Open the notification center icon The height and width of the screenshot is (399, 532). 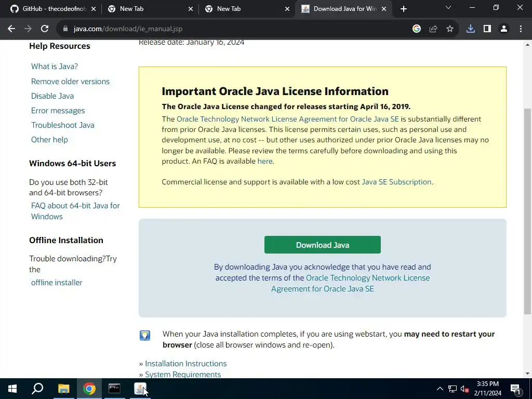tap(515, 389)
